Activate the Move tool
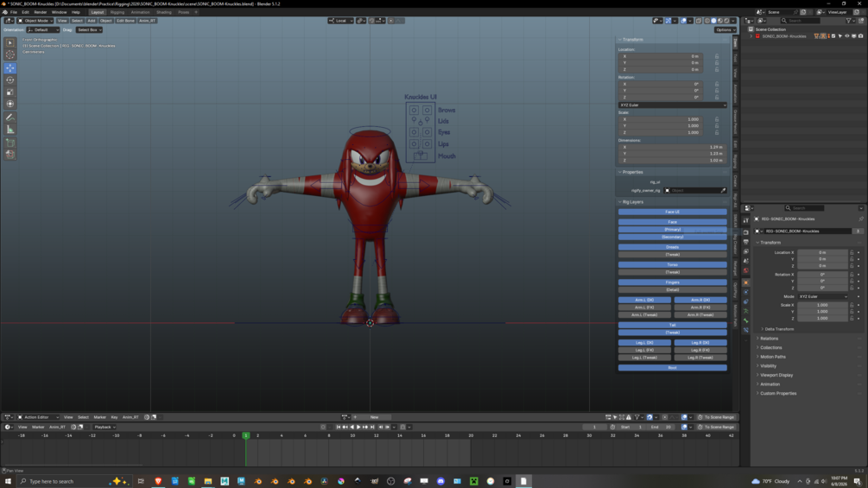 [10, 68]
